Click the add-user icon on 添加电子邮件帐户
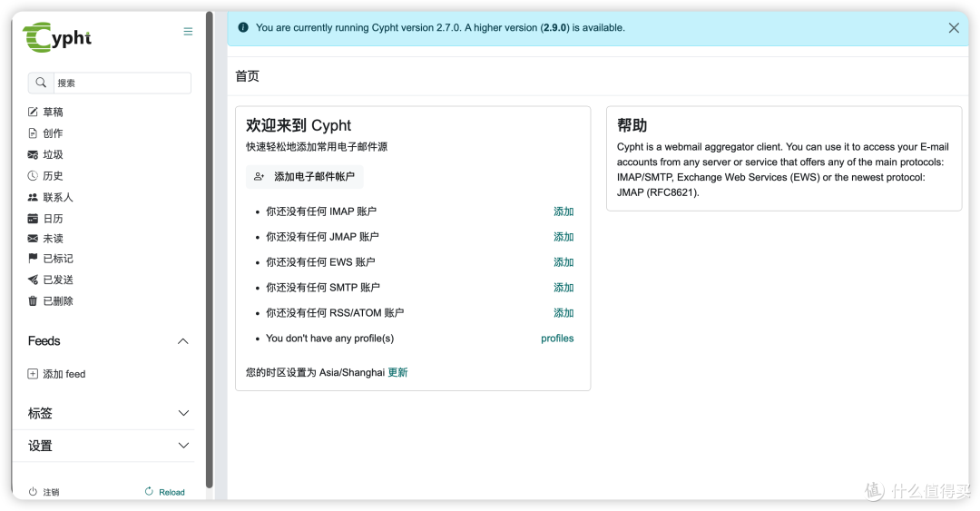 point(259,176)
